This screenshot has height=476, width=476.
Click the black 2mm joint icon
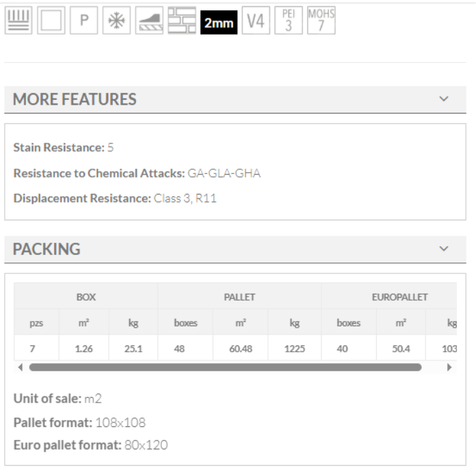[x=219, y=22]
